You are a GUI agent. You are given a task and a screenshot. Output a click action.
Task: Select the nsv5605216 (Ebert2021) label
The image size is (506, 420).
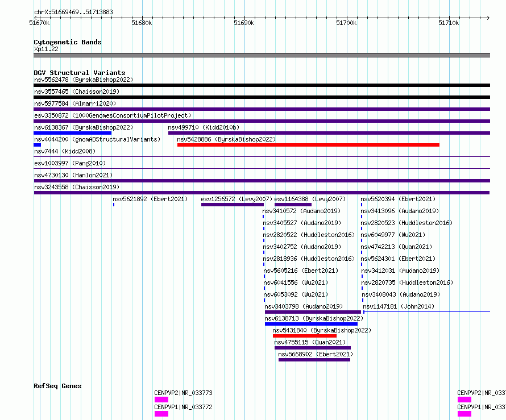(x=301, y=271)
